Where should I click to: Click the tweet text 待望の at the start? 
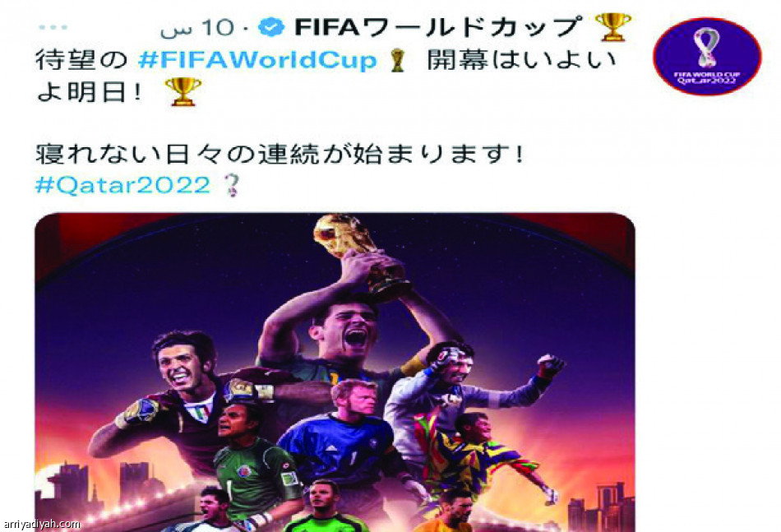click(x=81, y=60)
